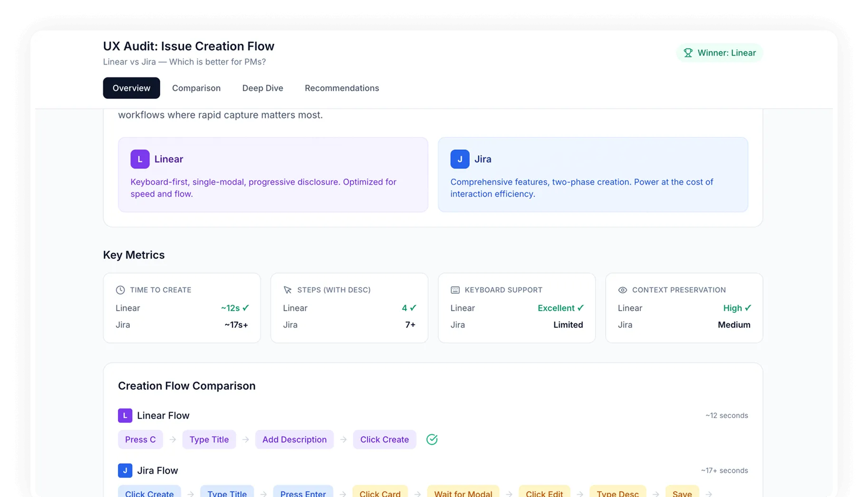Click the keyboard icon on Keyboard Support card
This screenshot has width=868, height=497.
454,289
